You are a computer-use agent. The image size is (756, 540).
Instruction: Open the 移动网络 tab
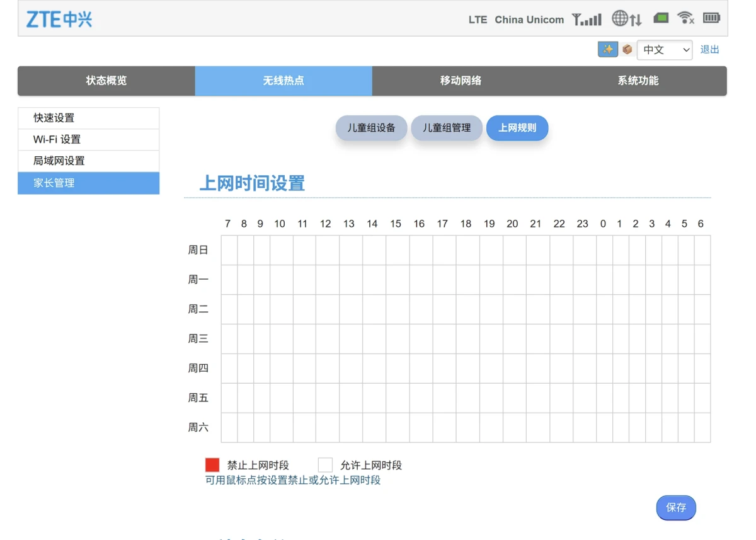(x=461, y=81)
